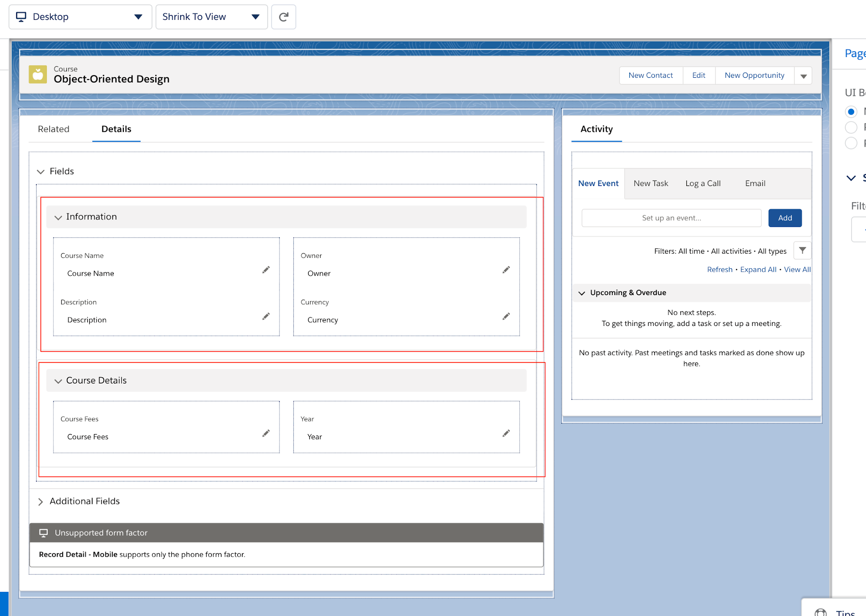Click the Desktop monitor icon in the toolbar

click(x=21, y=17)
